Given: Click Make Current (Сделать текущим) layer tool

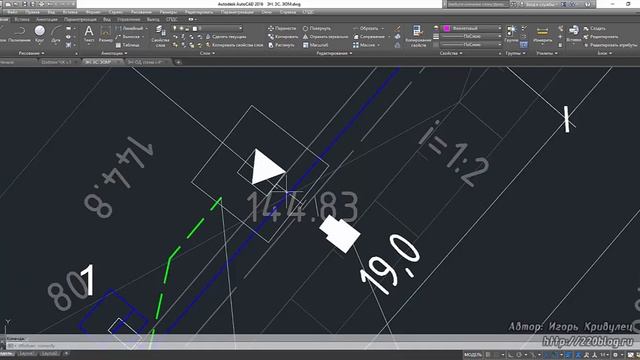Looking at the screenshot, I should 225,37.
